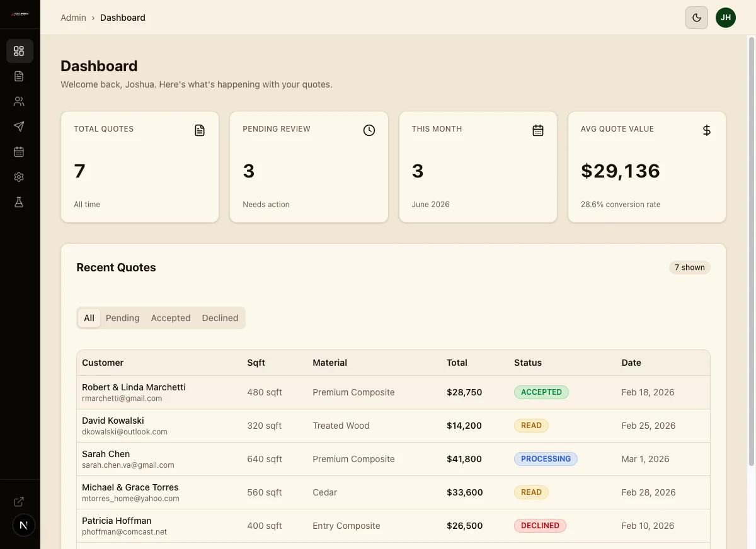Screen dimensions: 756x549
Task: Click the email mtorres_home@yahoo.com
Action: pos(130,499)
